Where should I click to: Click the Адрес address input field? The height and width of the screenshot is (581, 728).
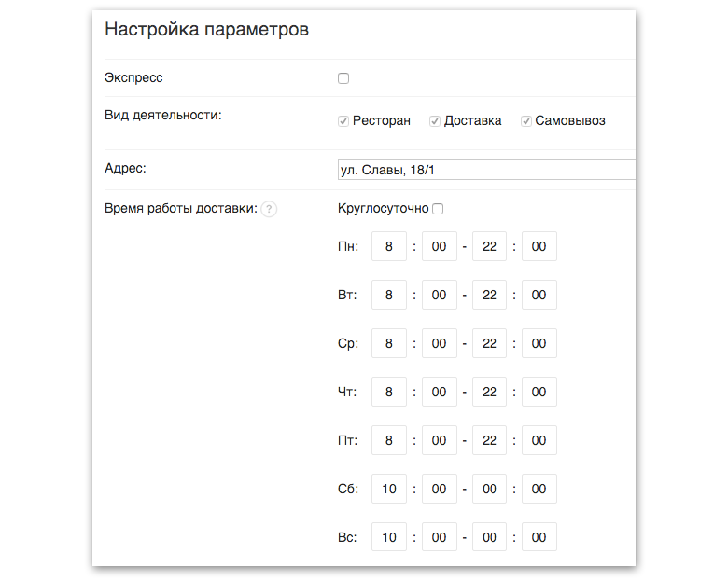point(486,170)
